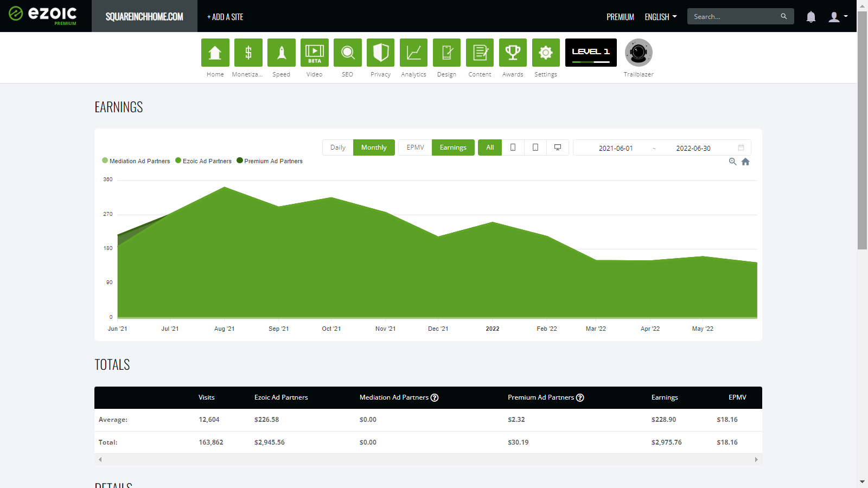The image size is (868, 488).
Task: Select the total visits value 163,862
Action: 211,442
